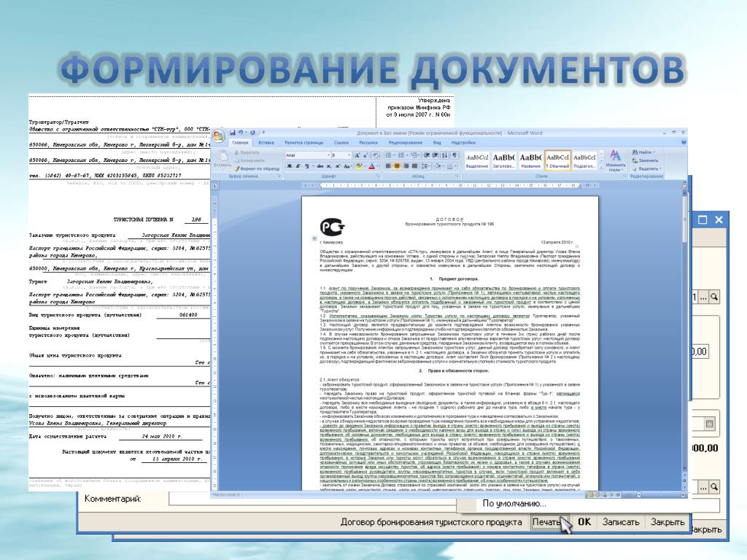Apply the Название title style
The image size is (747, 560).
pyautogui.click(x=531, y=160)
